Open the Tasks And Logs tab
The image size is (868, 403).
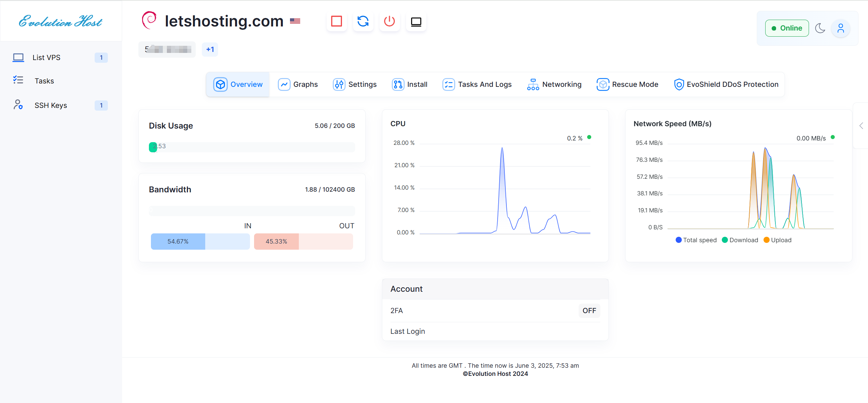477,84
